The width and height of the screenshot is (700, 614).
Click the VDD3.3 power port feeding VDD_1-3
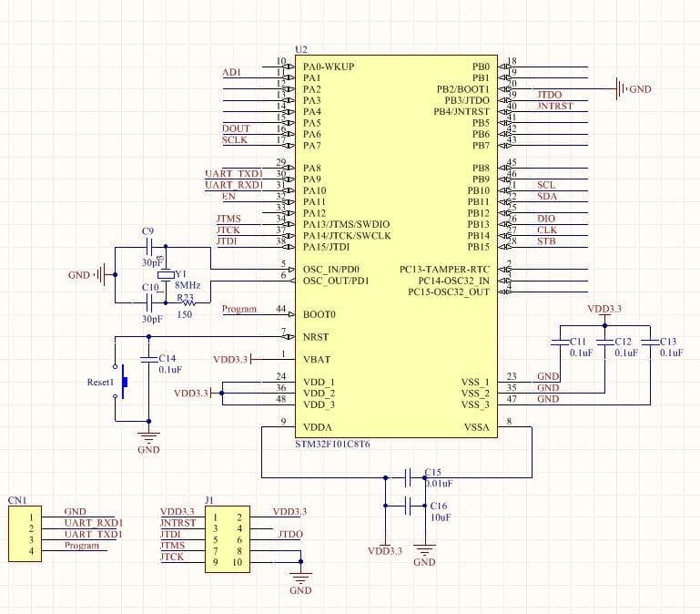(192, 394)
